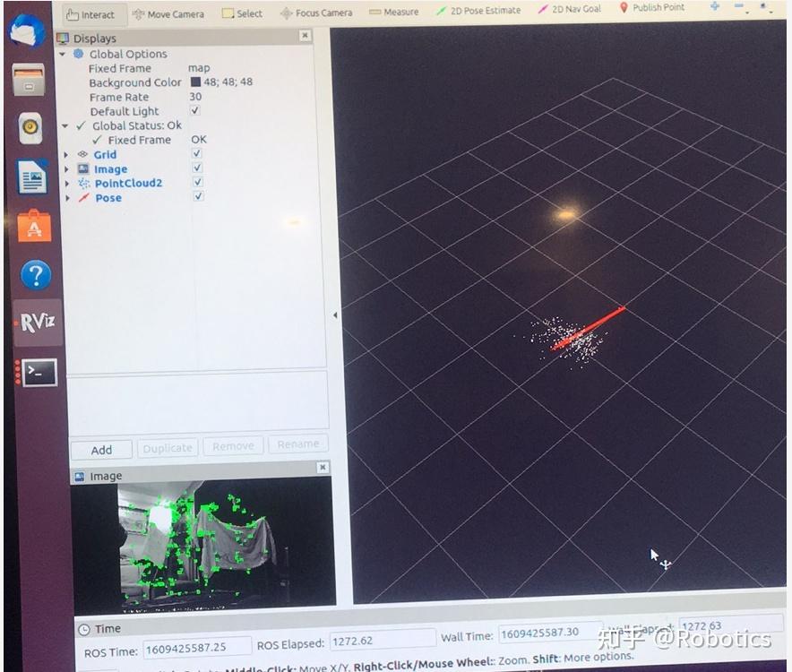
Task: Click the plus icon to add a tool
Action: [x=715, y=6]
